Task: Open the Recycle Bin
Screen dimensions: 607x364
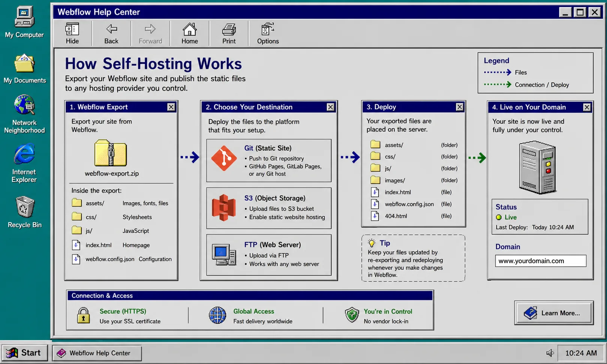Action: 25,212
